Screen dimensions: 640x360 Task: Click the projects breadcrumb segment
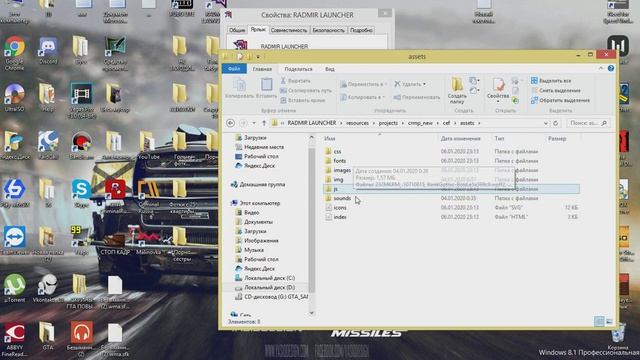click(388, 123)
